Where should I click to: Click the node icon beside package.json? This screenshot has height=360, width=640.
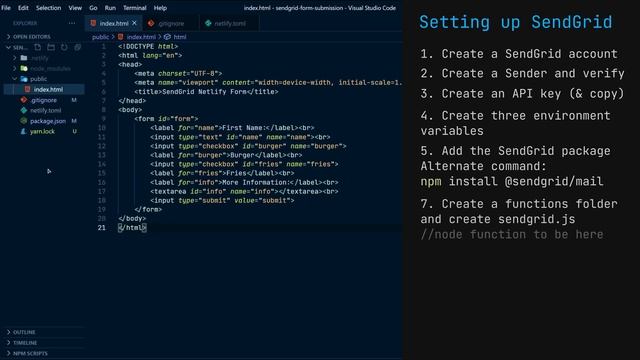24,121
